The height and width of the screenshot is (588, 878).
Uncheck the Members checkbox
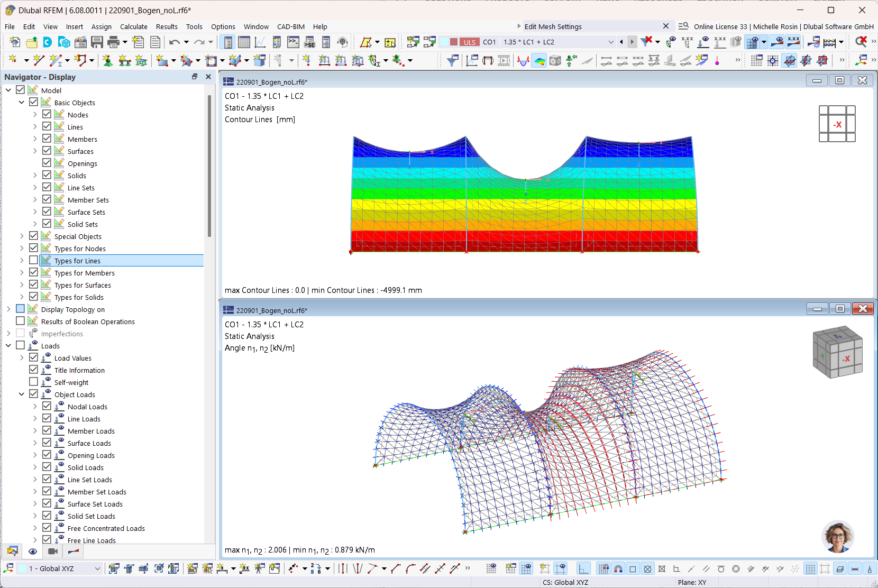[47, 139]
